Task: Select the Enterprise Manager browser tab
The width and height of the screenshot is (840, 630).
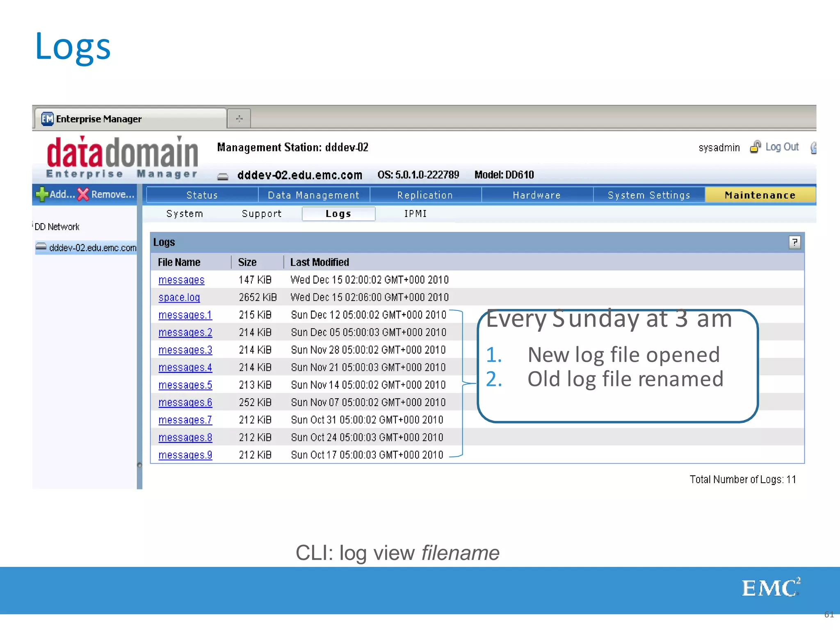Action: point(130,119)
